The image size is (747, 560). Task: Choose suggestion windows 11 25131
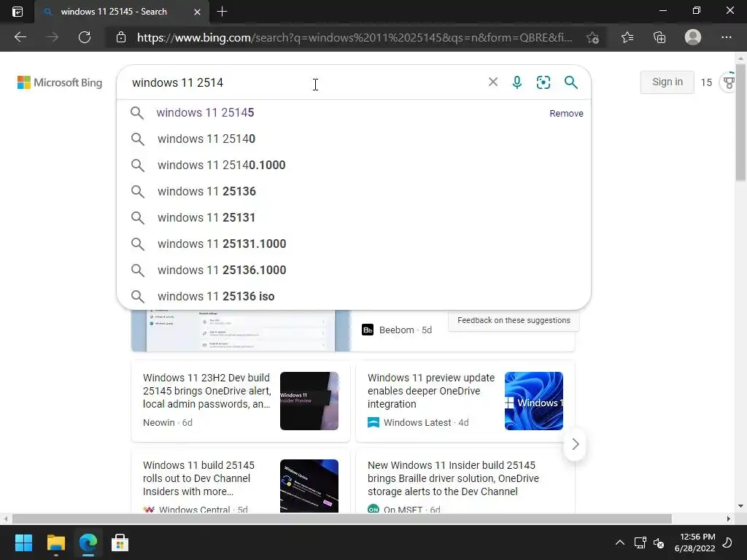(x=354, y=217)
